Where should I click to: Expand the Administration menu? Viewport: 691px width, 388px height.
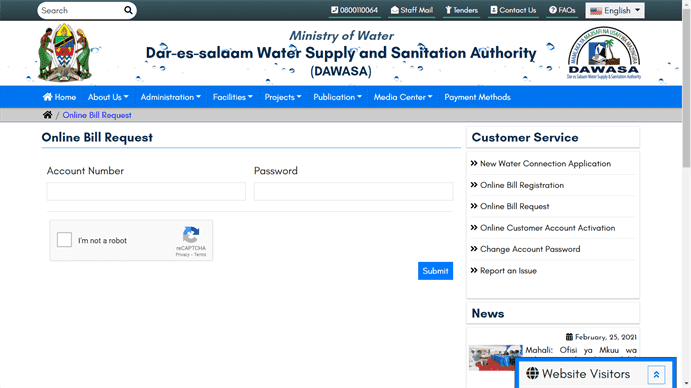pos(171,97)
